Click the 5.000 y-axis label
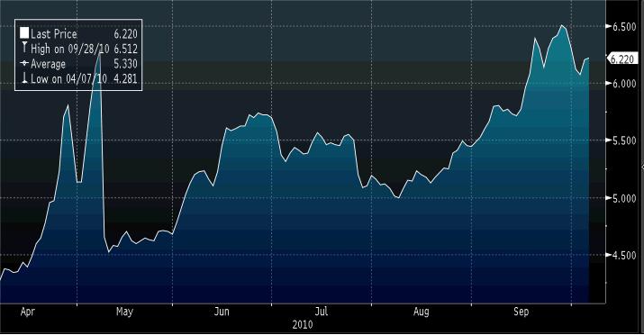 click(624, 198)
